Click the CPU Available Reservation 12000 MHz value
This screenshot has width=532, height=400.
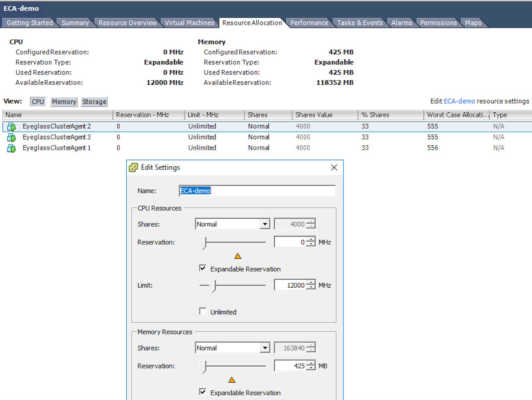pyautogui.click(x=165, y=82)
